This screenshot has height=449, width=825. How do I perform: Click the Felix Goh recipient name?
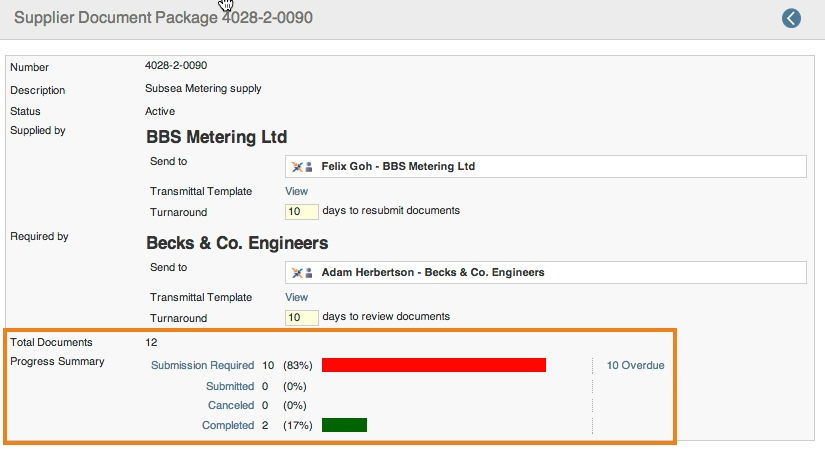(398, 166)
